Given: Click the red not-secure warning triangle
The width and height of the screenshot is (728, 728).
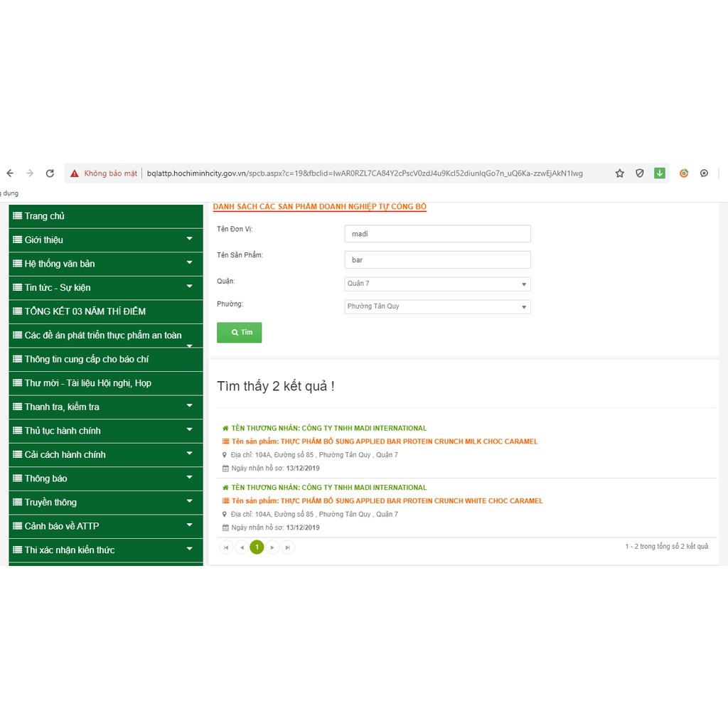Looking at the screenshot, I should 74,173.
